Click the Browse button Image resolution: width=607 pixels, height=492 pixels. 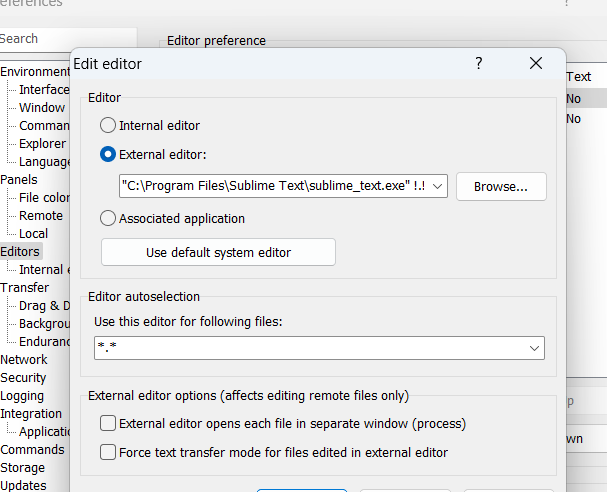pos(501,186)
